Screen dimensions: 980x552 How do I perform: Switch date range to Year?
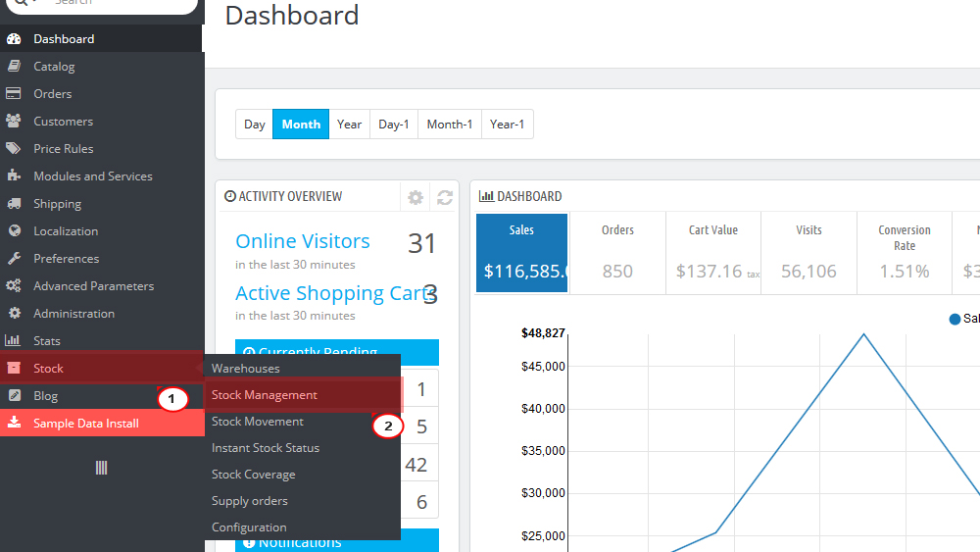(x=350, y=125)
